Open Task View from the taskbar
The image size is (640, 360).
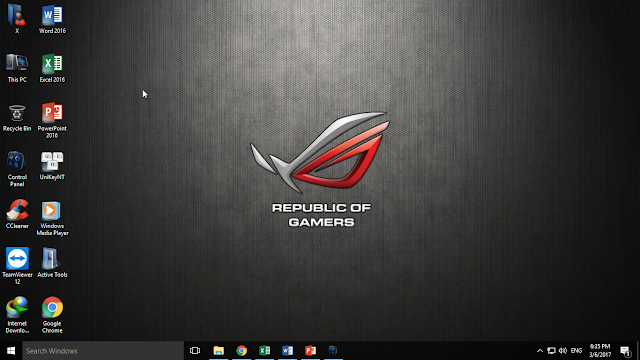[195, 351]
